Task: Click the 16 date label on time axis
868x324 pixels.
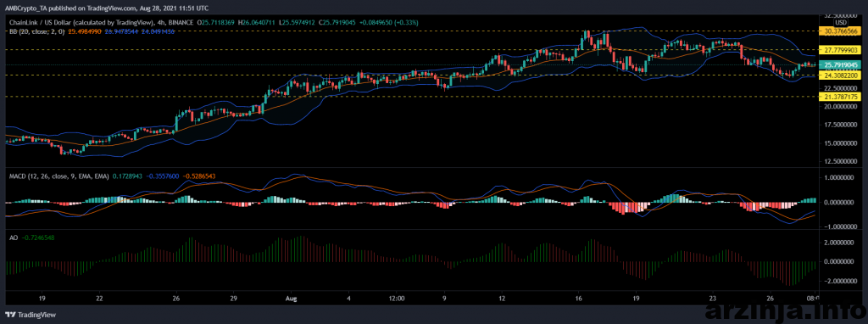Action: 578,299
